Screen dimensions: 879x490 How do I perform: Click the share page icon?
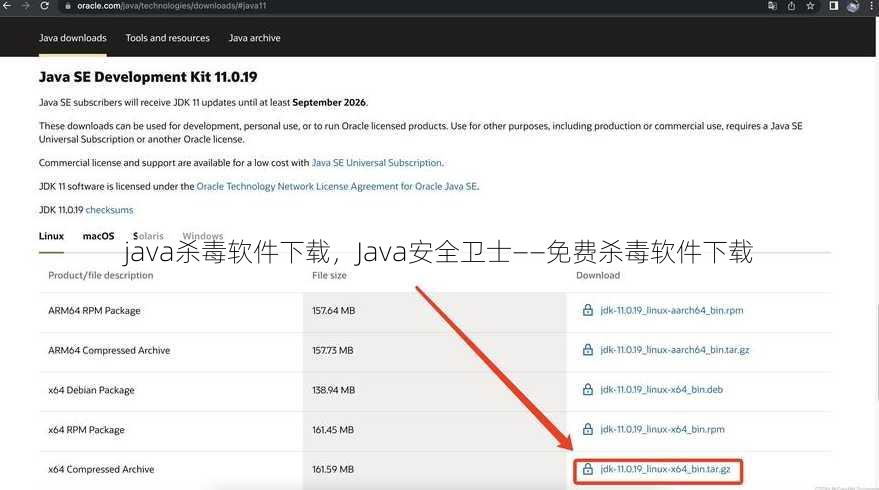(x=792, y=6)
